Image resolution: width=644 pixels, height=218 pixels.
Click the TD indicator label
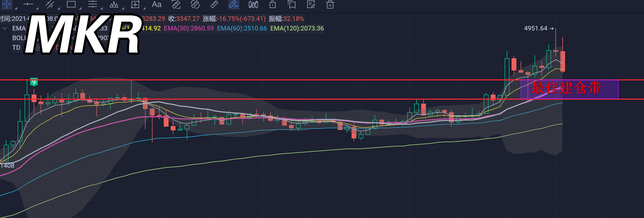(16, 48)
